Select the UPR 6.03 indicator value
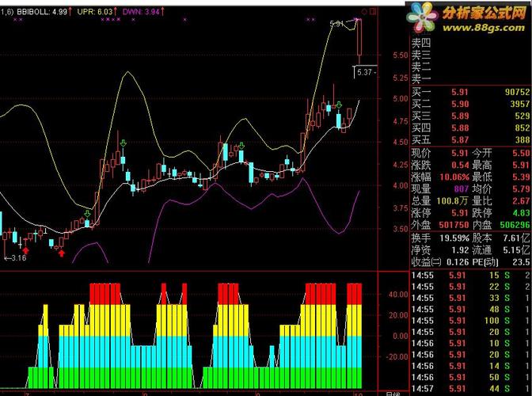 click(x=95, y=12)
